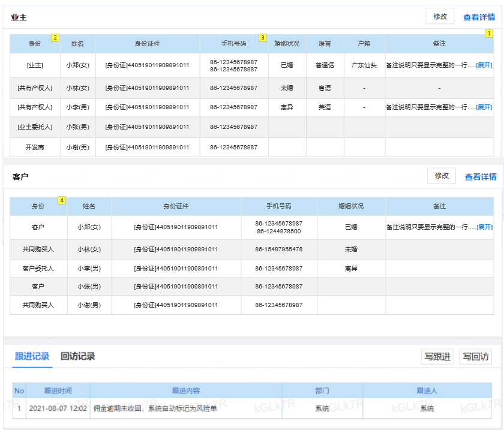This screenshot has width=504, height=433.
Task: Click 离异 in 业主 table
Action: pyautogui.click(x=287, y=107)
